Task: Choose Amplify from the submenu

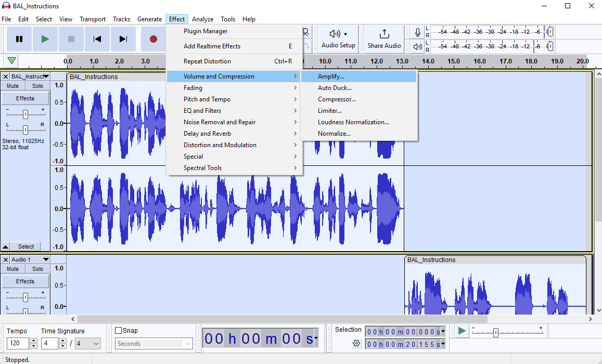Action: [x=331, y=76]
